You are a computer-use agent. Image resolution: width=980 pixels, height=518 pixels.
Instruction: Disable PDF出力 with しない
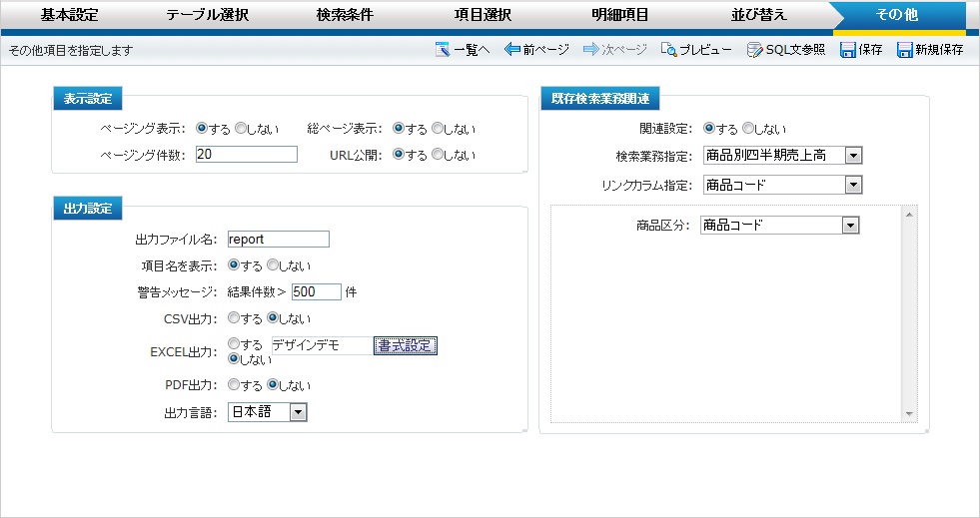tap(272, 384)
